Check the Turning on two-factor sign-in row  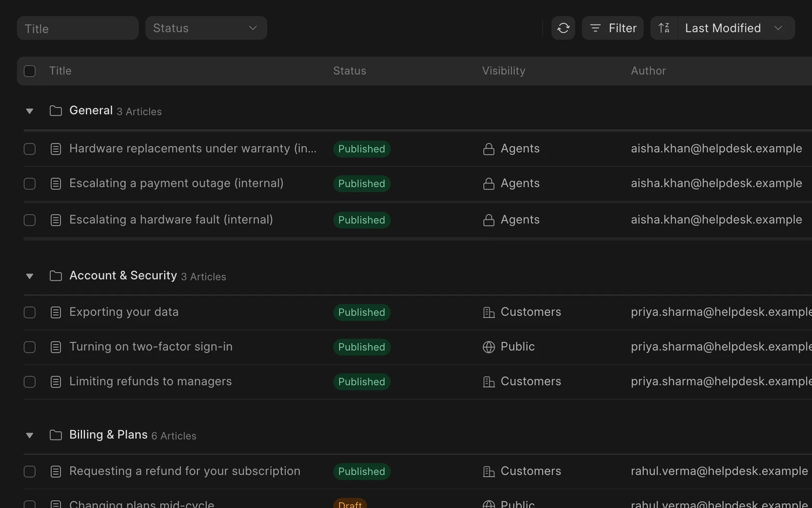point(30,347)
